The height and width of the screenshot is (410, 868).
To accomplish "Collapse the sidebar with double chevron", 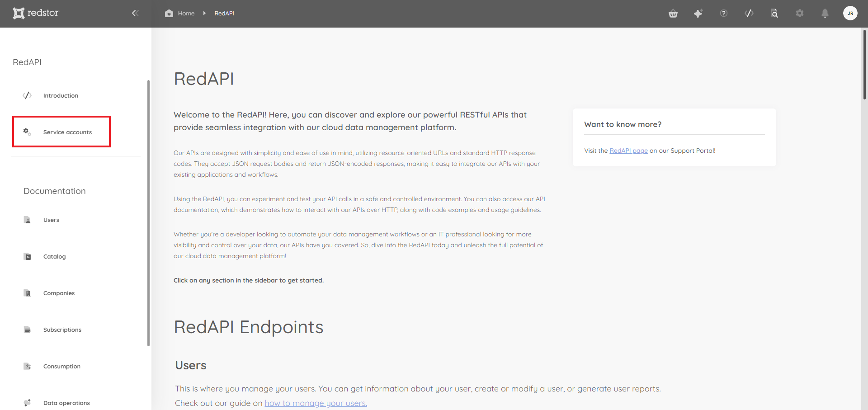I will pos(135,13).
